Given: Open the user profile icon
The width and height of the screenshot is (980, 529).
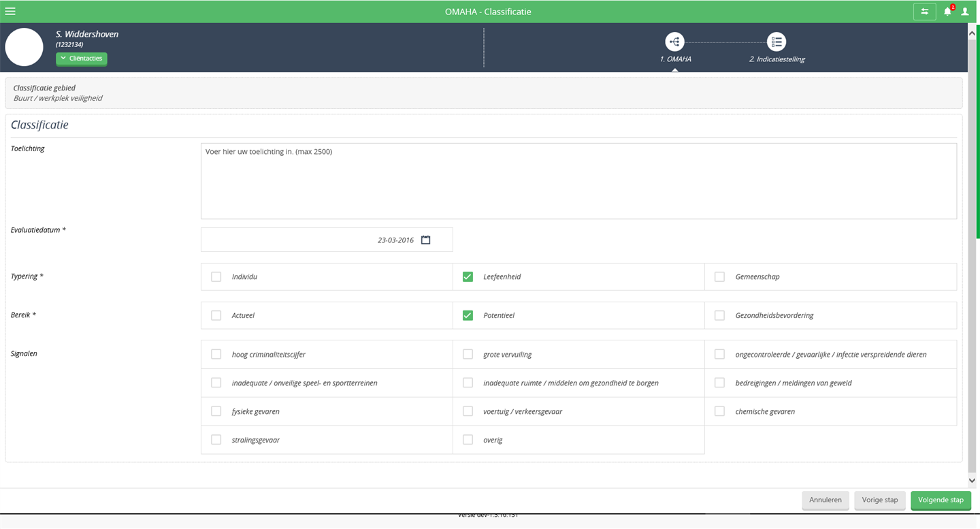Looking at the screenshot, I should 965,12.
